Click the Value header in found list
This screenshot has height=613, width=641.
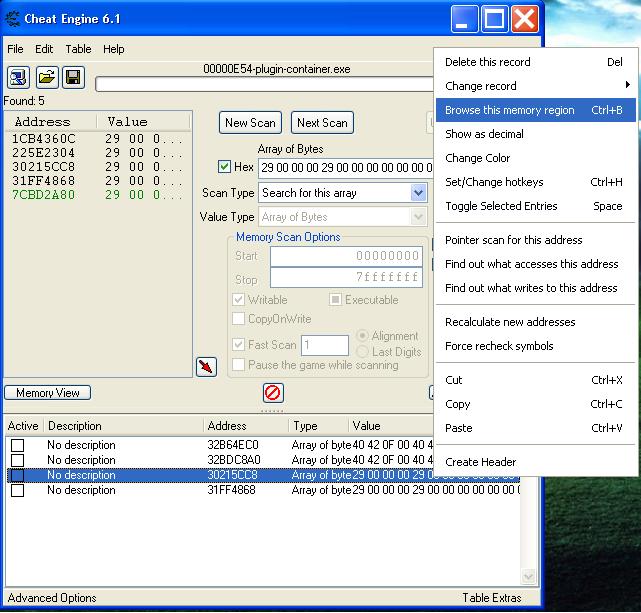[143, 122]
